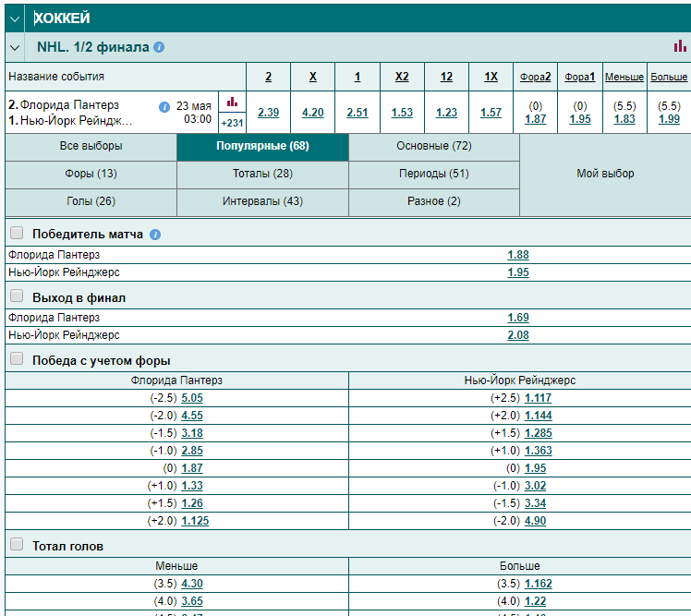
Task: Click the 12 column header
Action: point(446,77)
